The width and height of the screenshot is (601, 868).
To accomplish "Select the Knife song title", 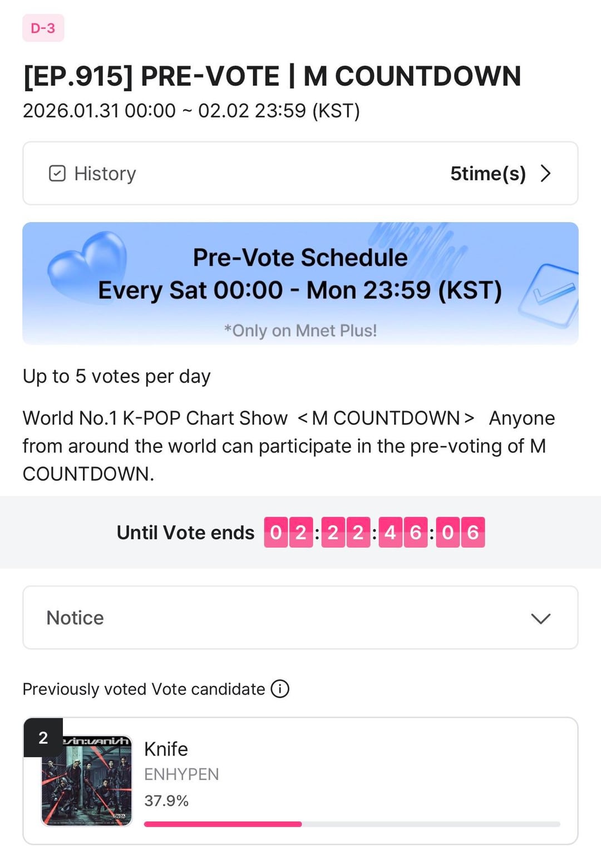I will (x=166, y=749).
